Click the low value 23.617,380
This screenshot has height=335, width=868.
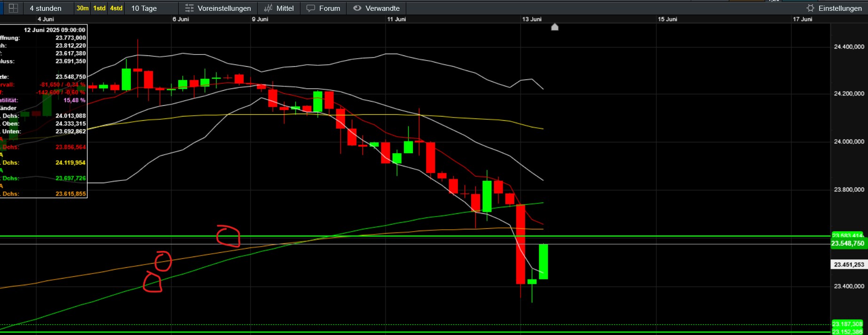click(71, 54)
